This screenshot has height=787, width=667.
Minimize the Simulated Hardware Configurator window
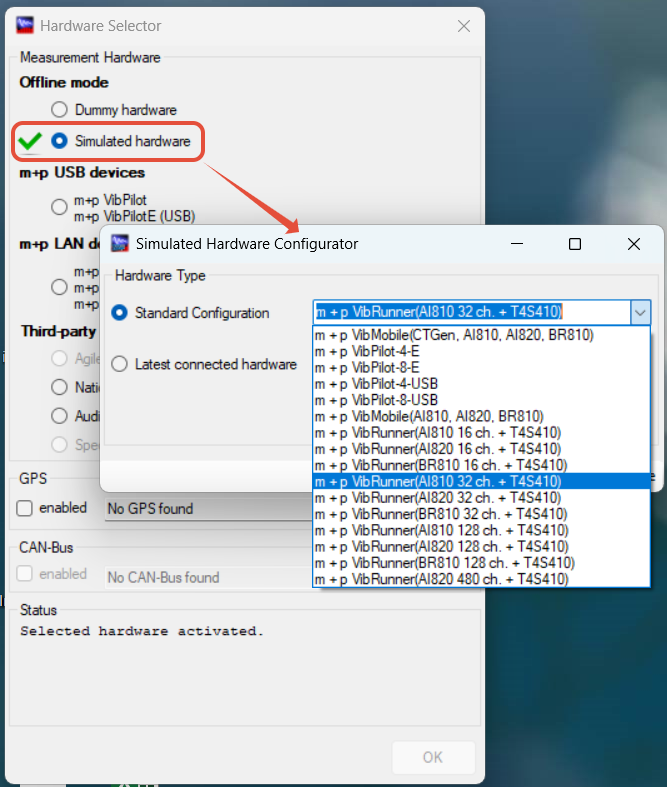pos(517,244)
